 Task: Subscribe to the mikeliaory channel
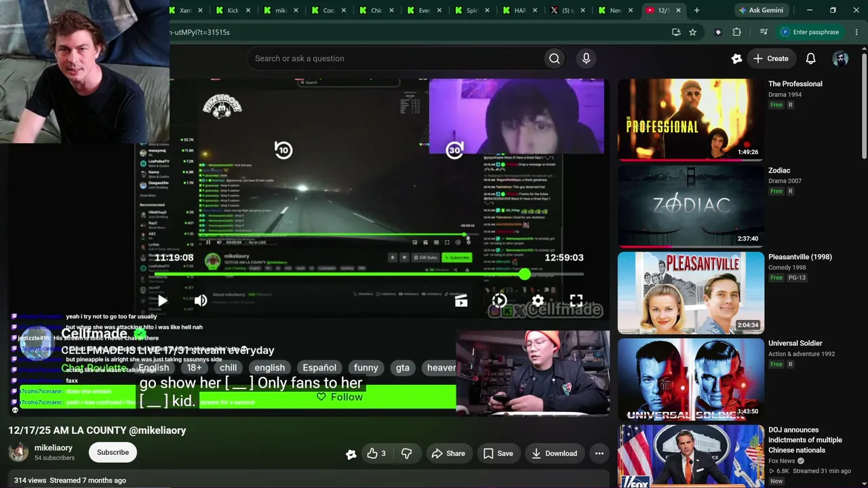pyautogui.click(x=113, y=452)
